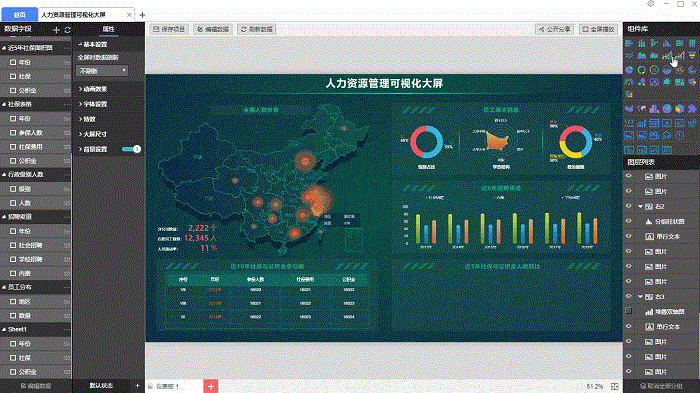Viewport: 700px width, 393px height.
Task: Insert the 3D cube component
Action: [679, 109]
